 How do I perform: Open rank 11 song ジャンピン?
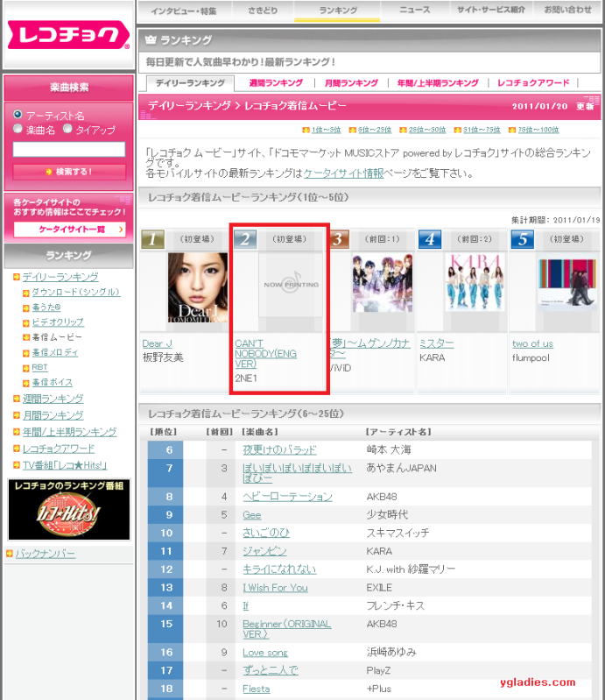point(264,551)
